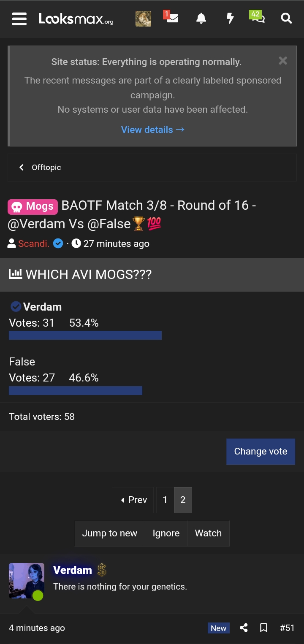Share post #51 via share icon

click(x=244, y=628)
